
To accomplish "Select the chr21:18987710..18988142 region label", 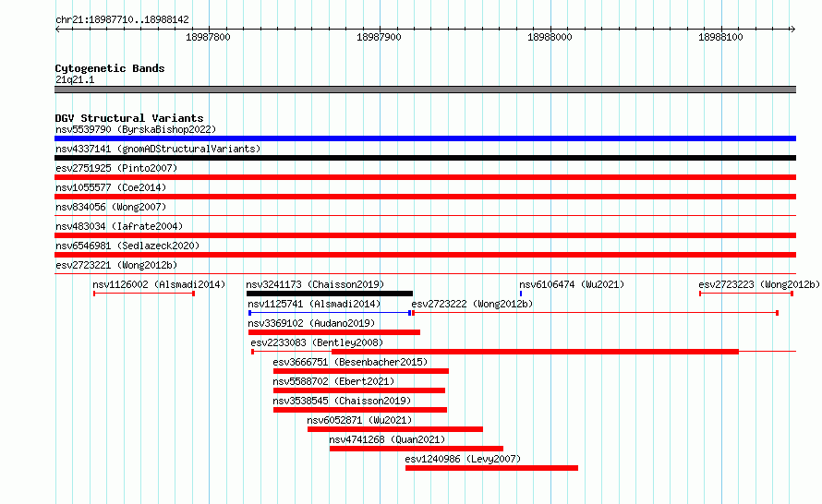I will pos(122,20).
